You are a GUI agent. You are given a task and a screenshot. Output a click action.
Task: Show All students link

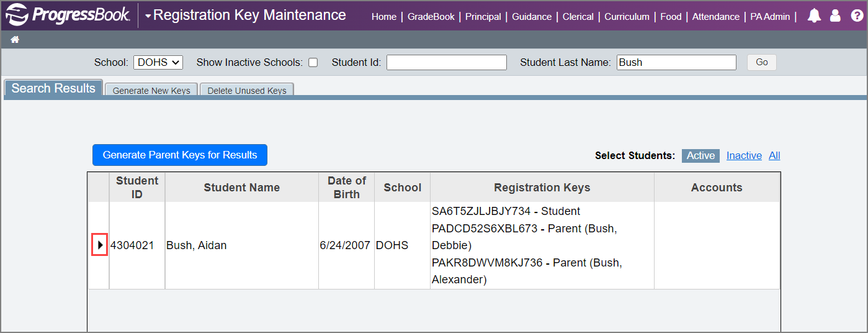774,155
